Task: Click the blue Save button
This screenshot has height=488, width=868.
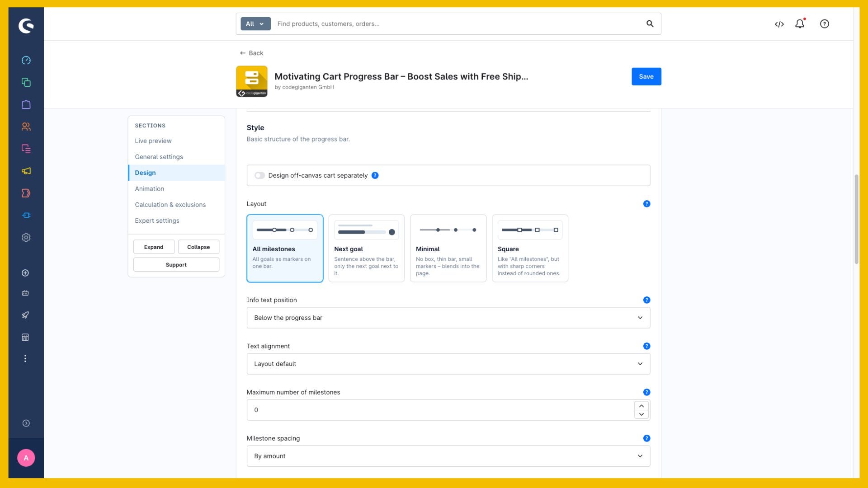Action: pyautogui.click(x=646, y=76)
